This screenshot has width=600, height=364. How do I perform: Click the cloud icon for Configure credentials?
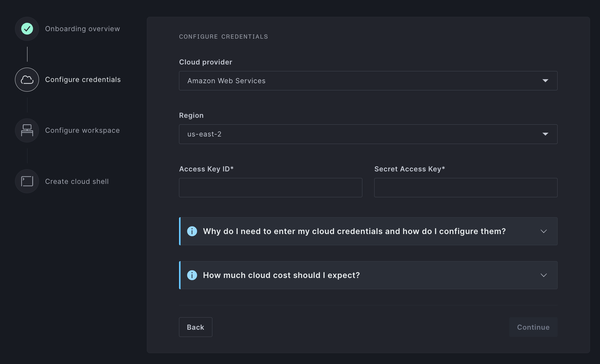point(27,80)
